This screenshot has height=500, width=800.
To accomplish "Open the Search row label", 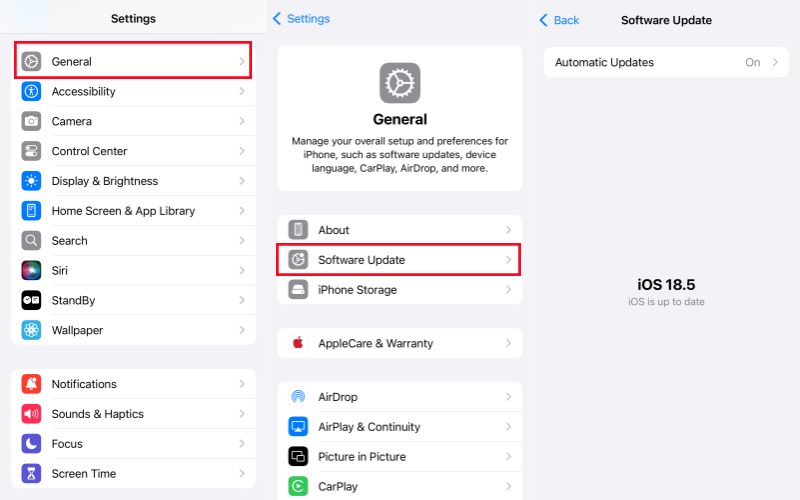I will (x=69, y=240).
